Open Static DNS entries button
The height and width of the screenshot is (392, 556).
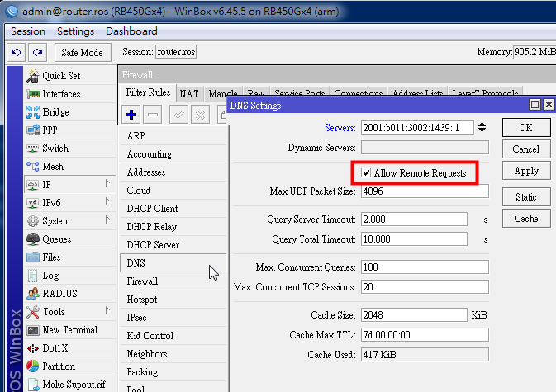[x=526, y=197]
